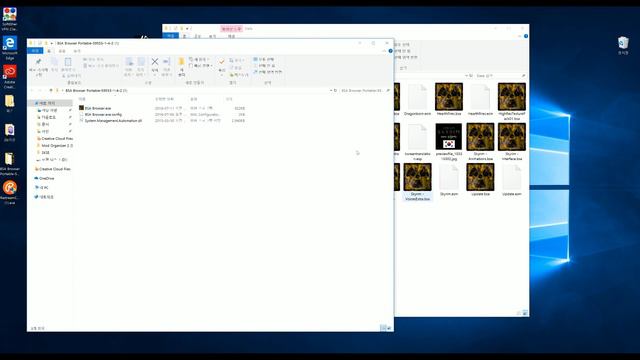Image resolution: width=640 pixels, height=360 pixels.
Task: Open the easy access dropdown in ribbon
Action: point(201,66)
